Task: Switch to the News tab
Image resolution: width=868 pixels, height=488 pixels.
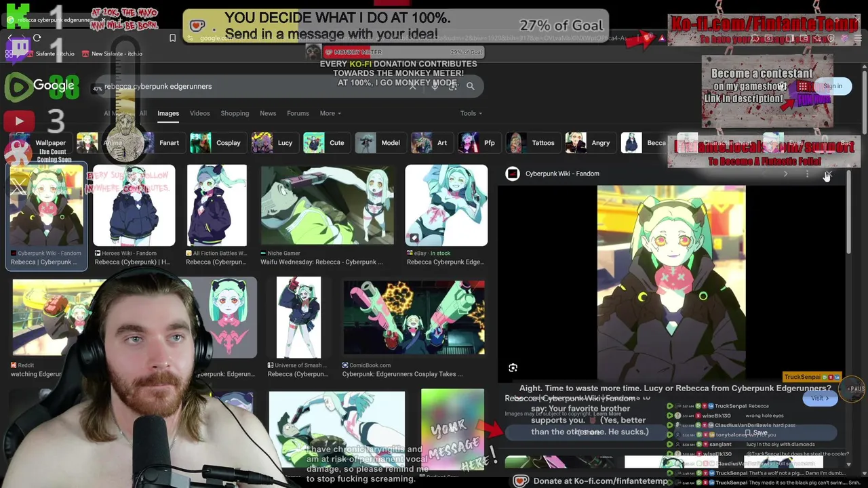Action: pyautogui.click(x=268, y=113)
